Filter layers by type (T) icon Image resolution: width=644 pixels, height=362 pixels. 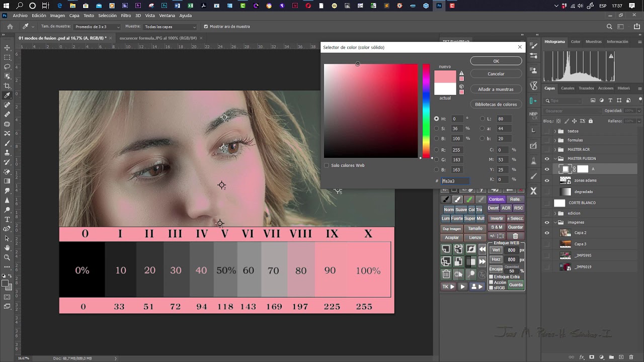coord(610,101)
